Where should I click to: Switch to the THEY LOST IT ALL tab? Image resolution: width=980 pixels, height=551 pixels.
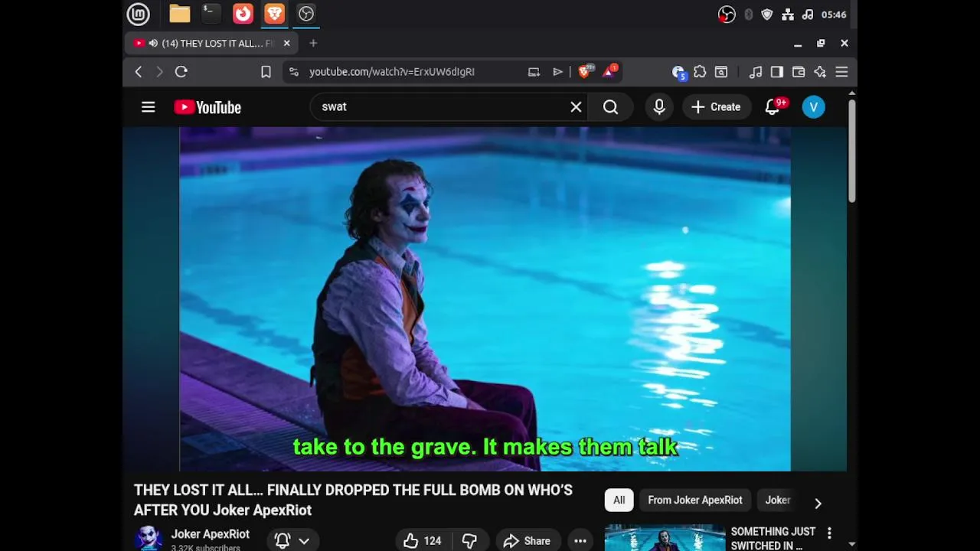212,44
